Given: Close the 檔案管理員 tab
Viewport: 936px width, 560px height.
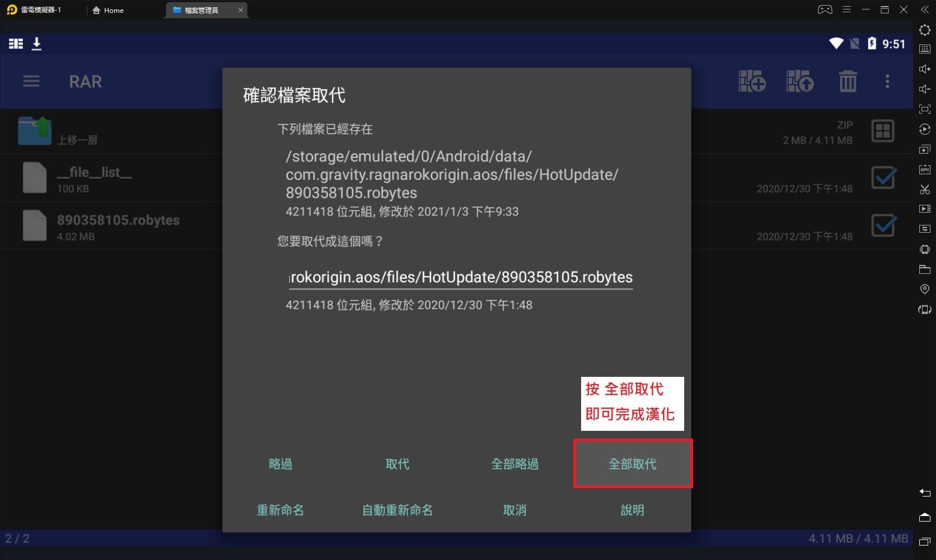Looking at the screenshot, I should click(x=241, y=10).
